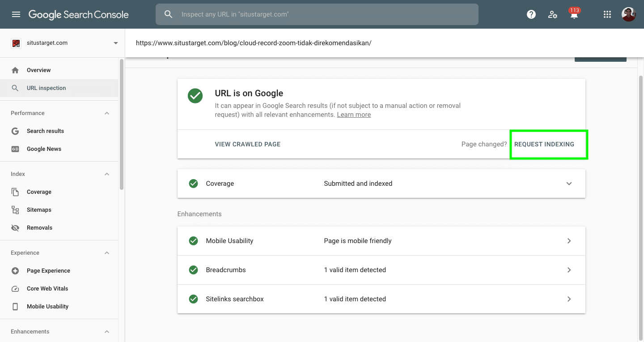Click the green check beside Breadcrumbs
644x342 pixels.
point(193,270)
